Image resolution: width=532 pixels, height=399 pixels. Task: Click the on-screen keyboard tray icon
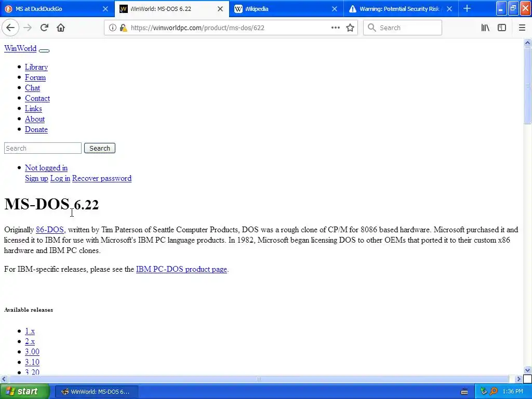click(464, 392)
